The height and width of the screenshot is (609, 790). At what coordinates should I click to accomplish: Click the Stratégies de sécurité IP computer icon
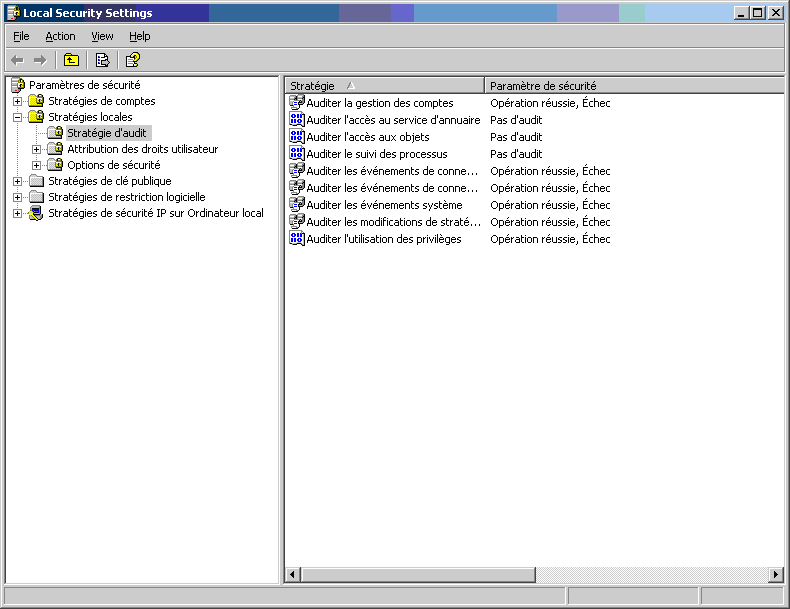(x=36, y=213)
